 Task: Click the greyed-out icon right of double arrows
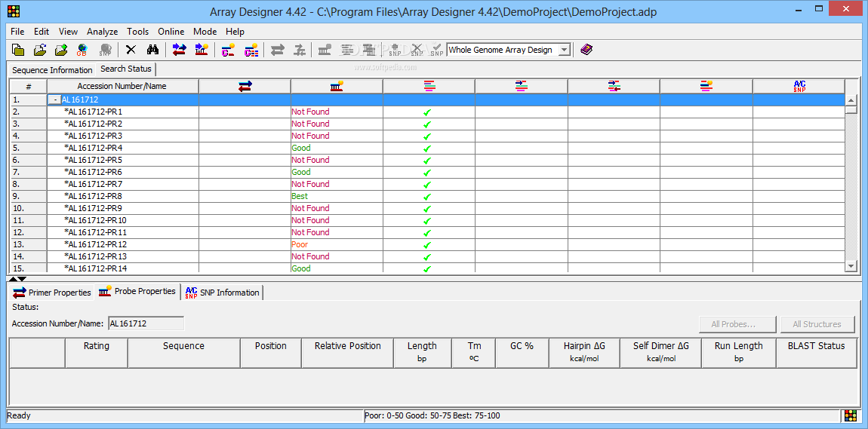(x=300, y=50)
